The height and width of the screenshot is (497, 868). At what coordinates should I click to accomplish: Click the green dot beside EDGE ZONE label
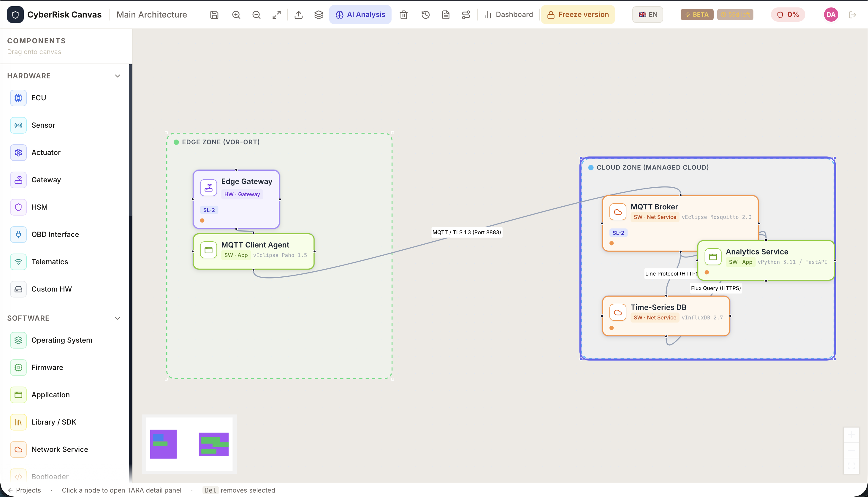pyautogui.click(x=176, y=142)
